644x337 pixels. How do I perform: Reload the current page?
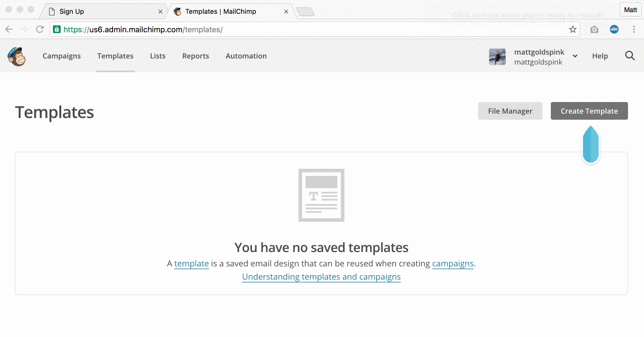pos(39,29)
